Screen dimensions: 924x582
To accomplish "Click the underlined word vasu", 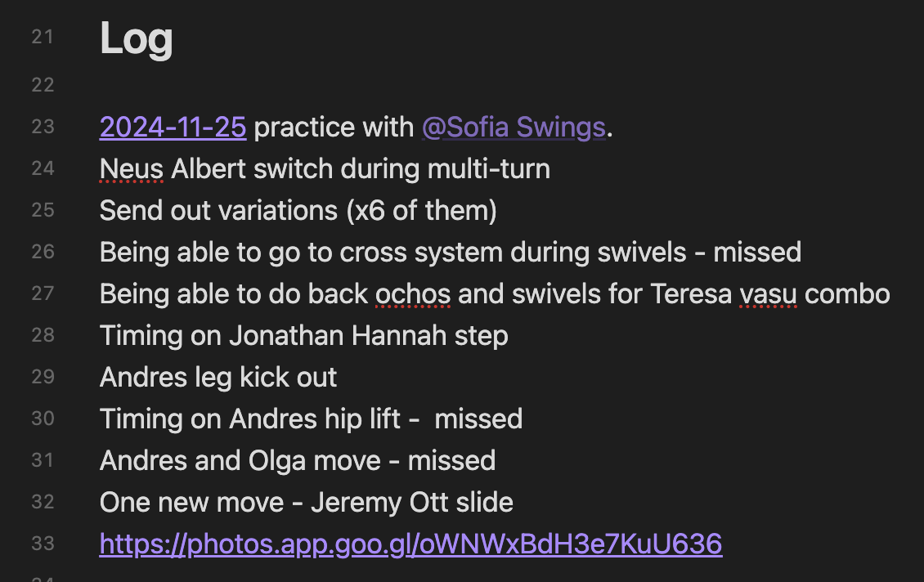I will point(767,293).
